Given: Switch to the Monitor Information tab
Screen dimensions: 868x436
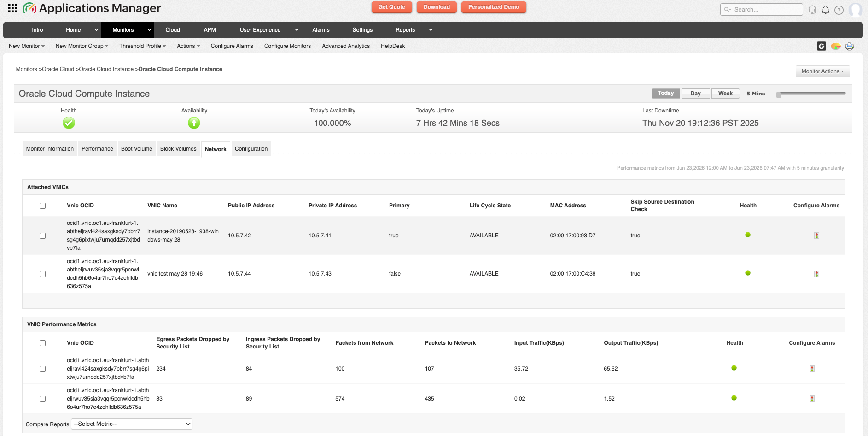Looking at the screenshot, I should [x=50, y=149].
